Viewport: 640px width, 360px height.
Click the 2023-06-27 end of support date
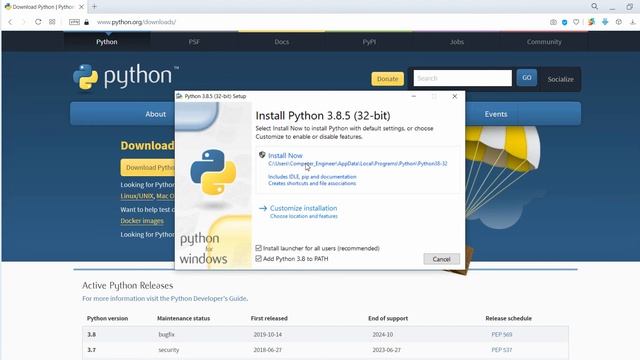[x=387, y=350]
